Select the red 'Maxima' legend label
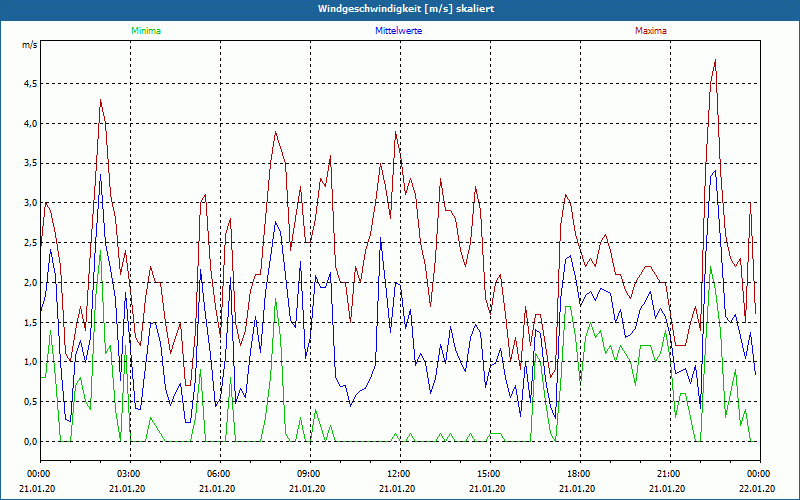Image resolution: width=800 pixels, height=500 pixels. (651, 31)
